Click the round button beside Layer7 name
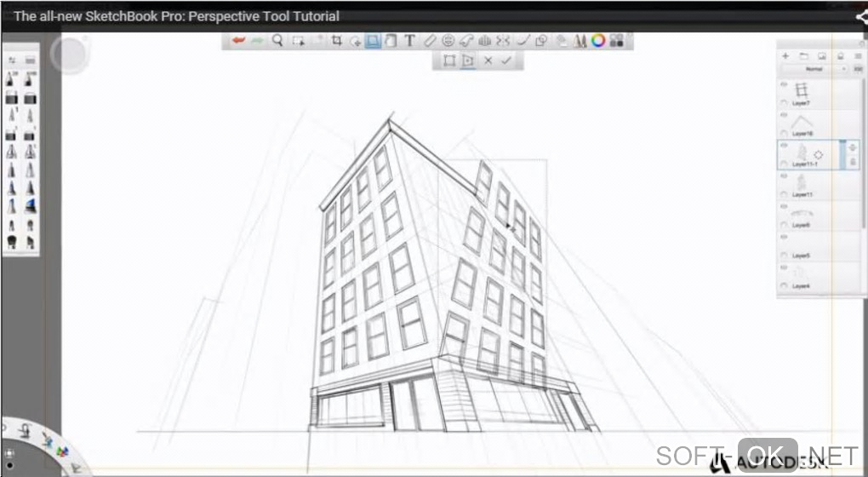 point(784,103)
